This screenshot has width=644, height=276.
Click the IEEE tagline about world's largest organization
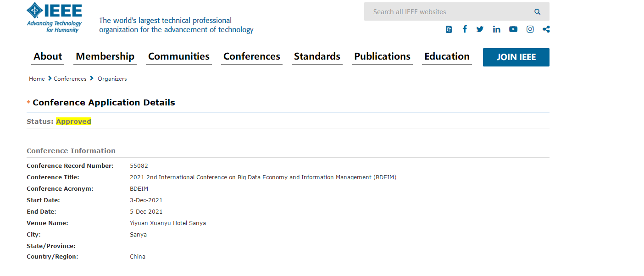pyautogui.click(x=176, y=25)
